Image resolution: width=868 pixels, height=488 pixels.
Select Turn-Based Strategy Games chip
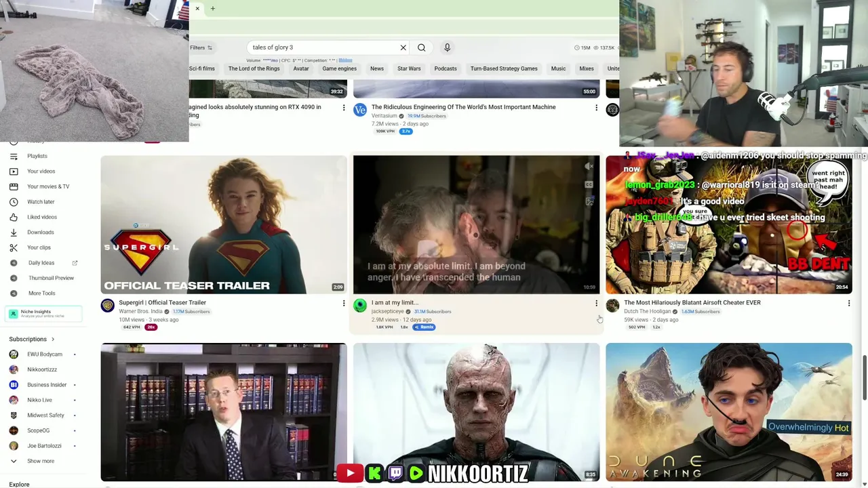pos(504,68)
